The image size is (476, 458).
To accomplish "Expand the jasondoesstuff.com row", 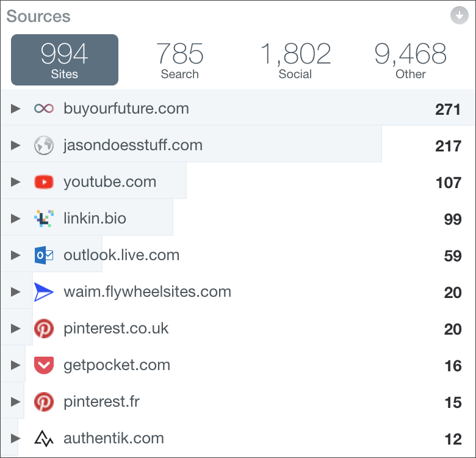I will click(15, 145).
